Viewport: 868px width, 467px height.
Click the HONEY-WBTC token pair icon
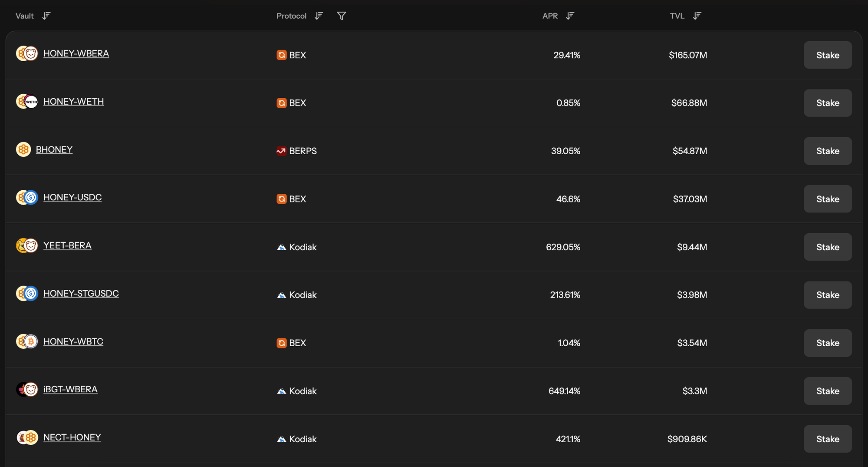click(27, 341)
